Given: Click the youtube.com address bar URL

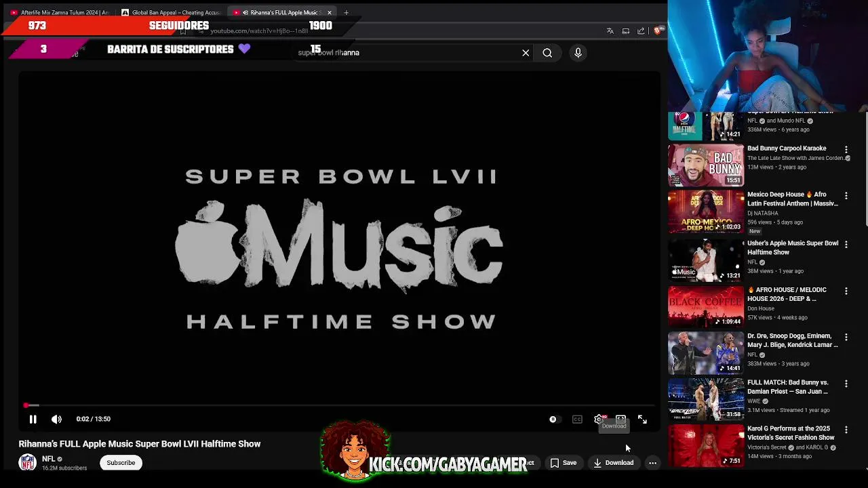Looking at the screenshot, I should pos(259,31).
